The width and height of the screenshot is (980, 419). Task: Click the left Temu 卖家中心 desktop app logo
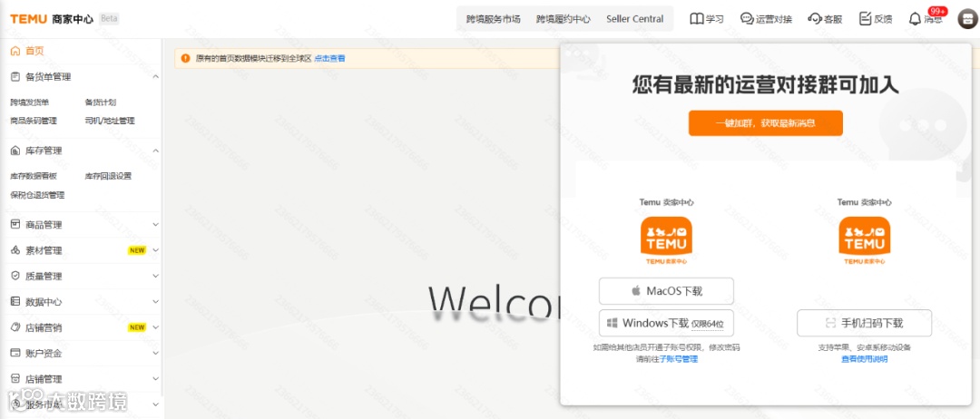(x=666, y=241)
